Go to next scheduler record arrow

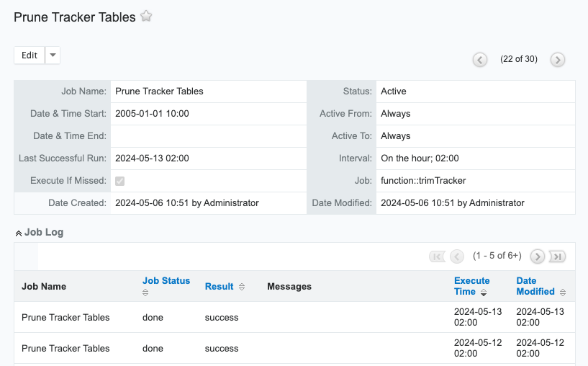[x=558, y=59]
